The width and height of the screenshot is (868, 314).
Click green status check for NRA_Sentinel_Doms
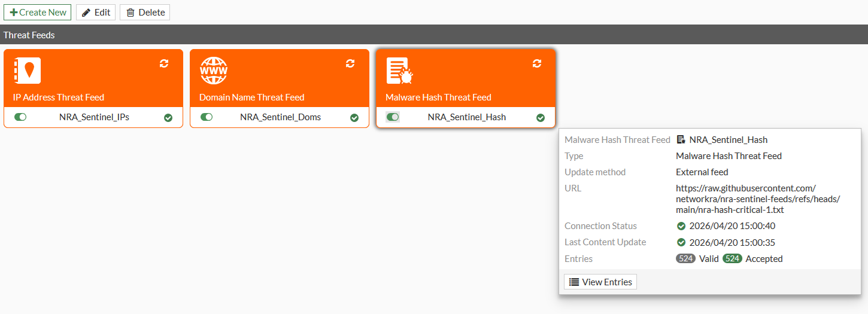354,118
